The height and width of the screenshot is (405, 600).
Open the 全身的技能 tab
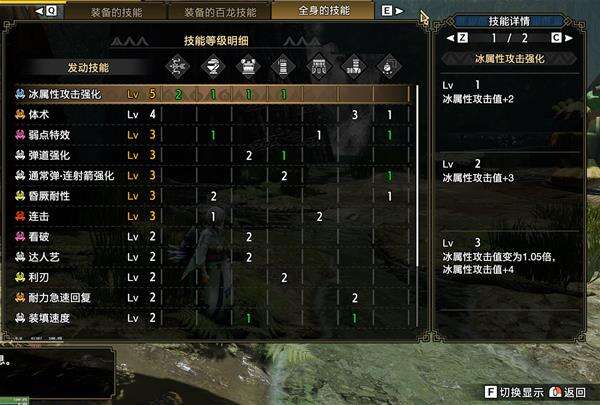[323, 10]
